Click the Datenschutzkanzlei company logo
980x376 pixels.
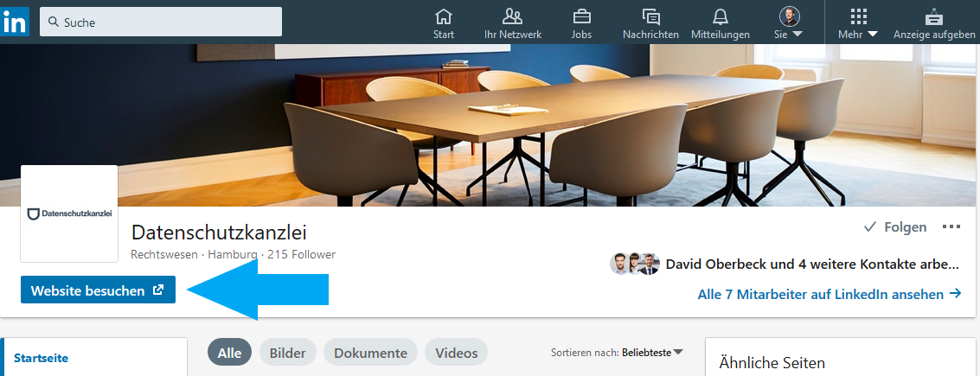tap(69, 213)
